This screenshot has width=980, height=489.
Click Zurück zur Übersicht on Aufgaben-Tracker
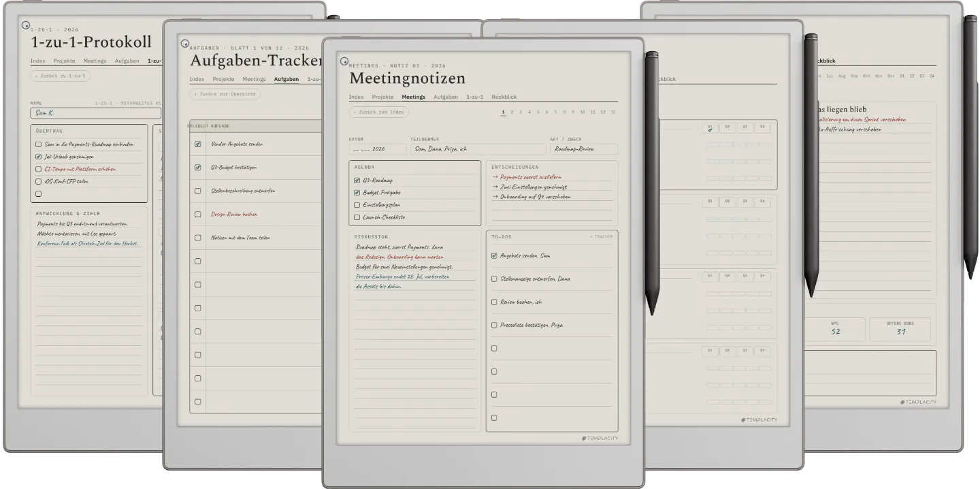pos(225,94)
